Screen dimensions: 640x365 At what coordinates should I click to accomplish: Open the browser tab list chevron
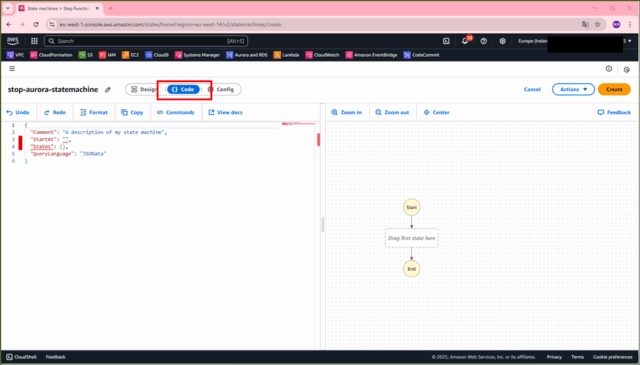(x=8, y=8)
